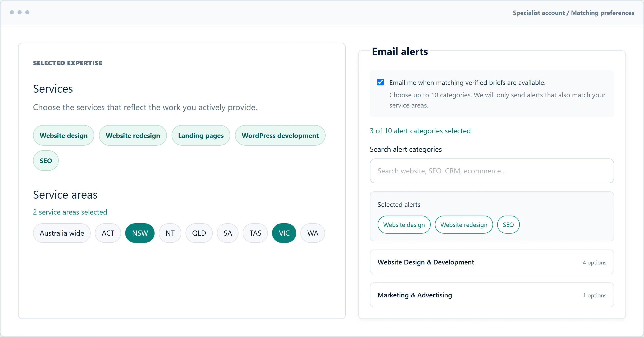Click the Website redesign service chip
The width and height of the screenshot is (644, 337).
click(x=133, y=136)
